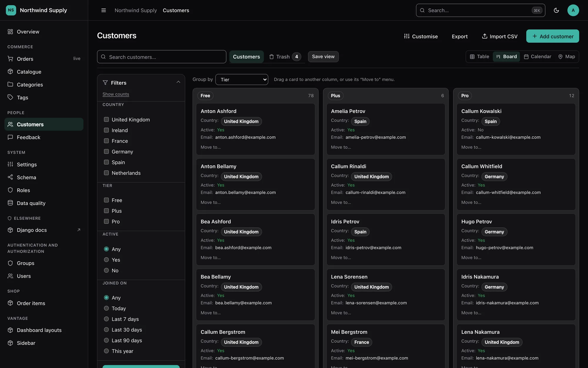Screen dimensions: 588x368
Task: Open the Tags sidebar item
Action: (x=44, y=97)
